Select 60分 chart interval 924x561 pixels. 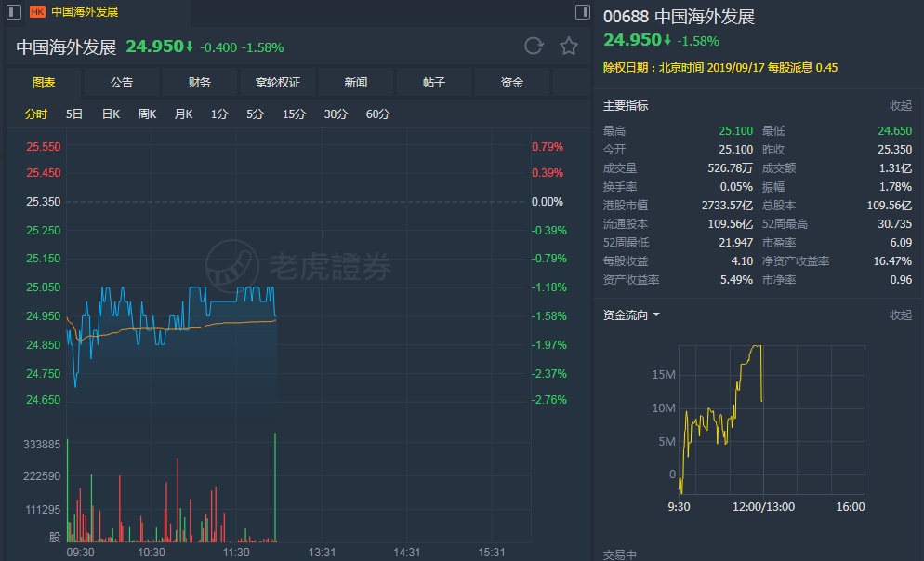[x=377, y=114]
